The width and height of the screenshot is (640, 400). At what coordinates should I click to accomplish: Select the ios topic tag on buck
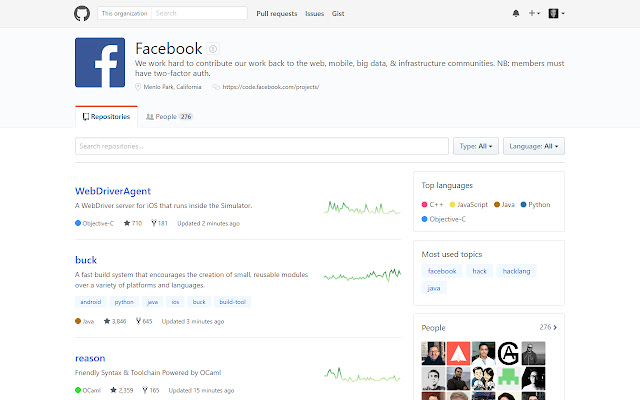coord(176,302)
